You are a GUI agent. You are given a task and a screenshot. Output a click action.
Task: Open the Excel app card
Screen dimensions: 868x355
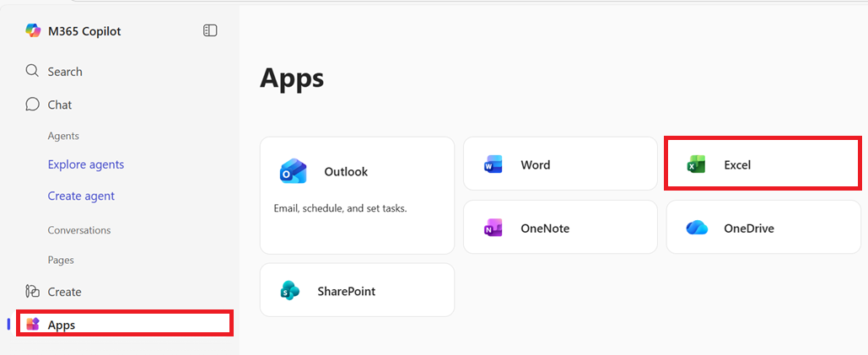tap(763, 164)
